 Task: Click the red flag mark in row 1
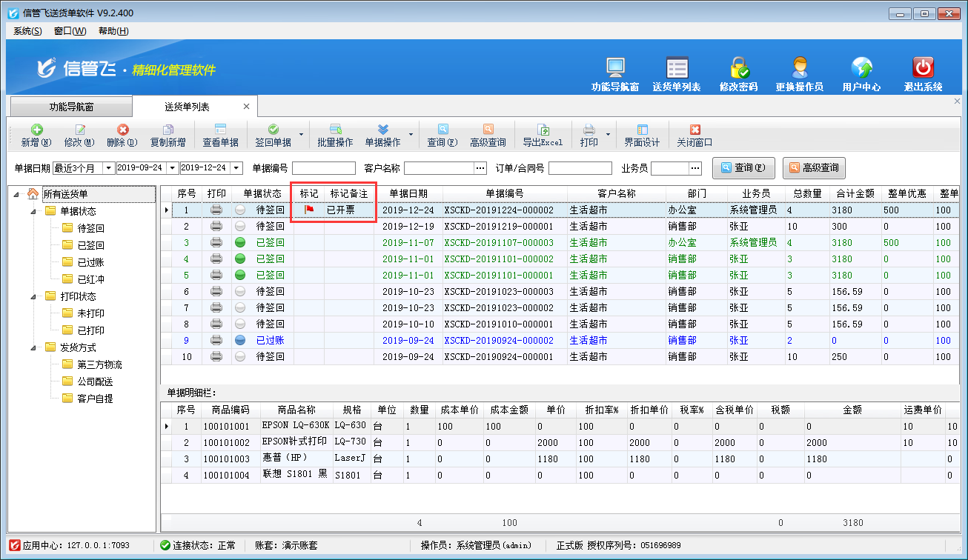pyautogui.click(x=309, y=210)
